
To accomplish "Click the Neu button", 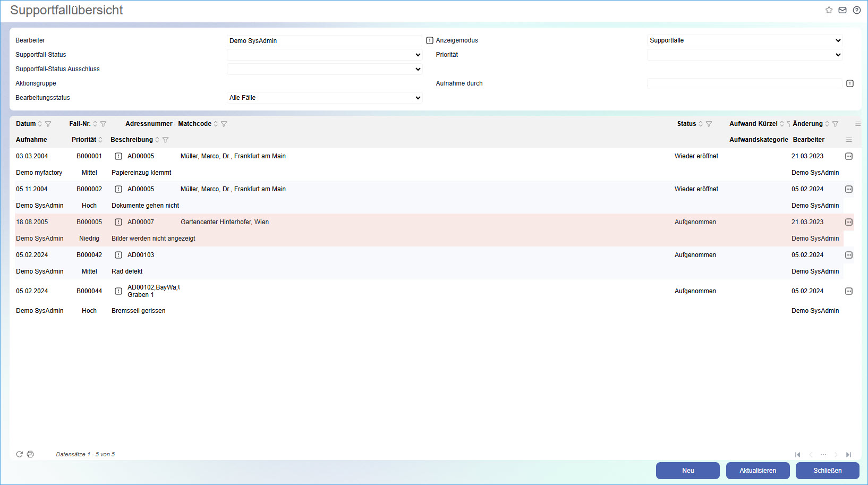I will pyautogui.click(x=687, y=471).
